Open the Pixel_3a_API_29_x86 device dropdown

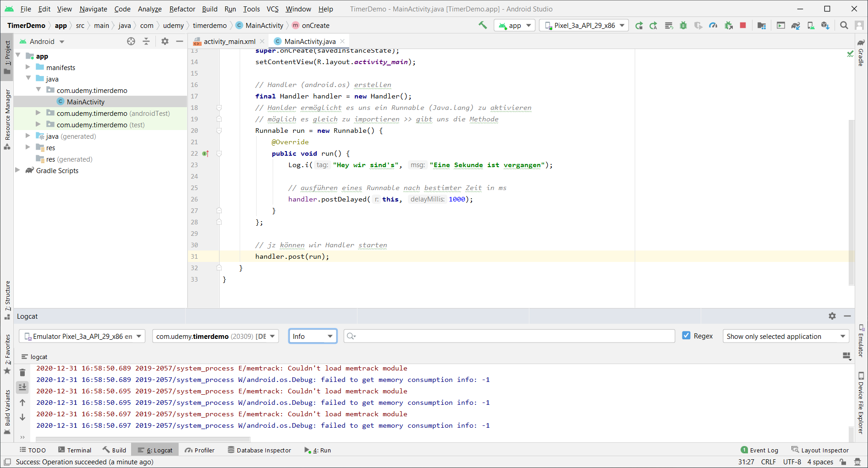pyautogui.click(x=584, y=26)
